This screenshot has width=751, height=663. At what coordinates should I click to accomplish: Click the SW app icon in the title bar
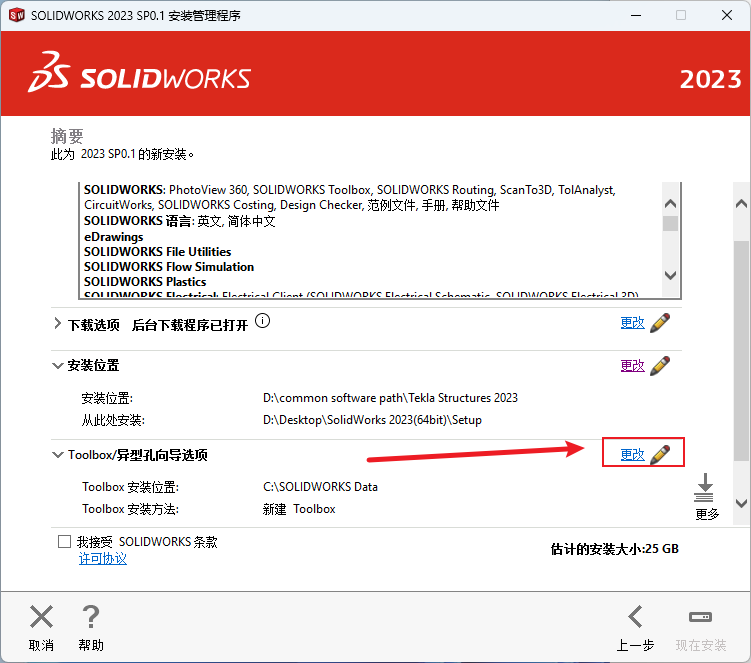[x=16, y=15]
